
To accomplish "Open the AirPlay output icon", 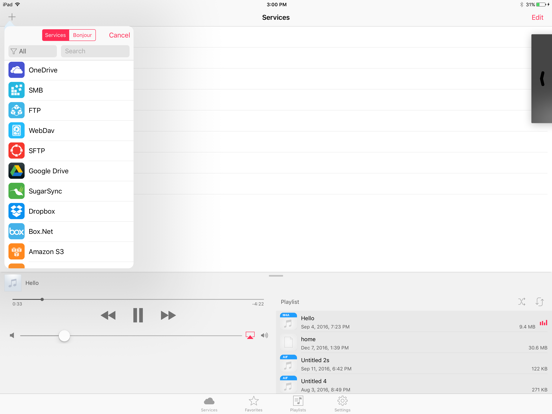I will click(x=250, y=335).
